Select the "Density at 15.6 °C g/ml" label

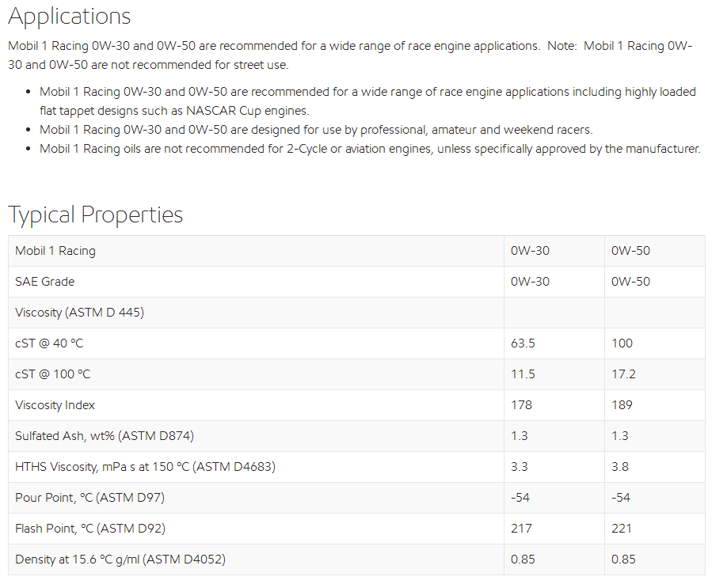coord(120,560)
